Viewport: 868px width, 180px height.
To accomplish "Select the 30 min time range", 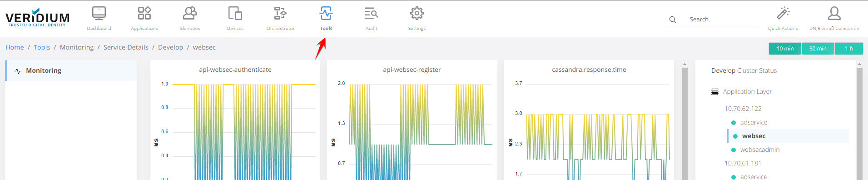I will click(818, 49).
